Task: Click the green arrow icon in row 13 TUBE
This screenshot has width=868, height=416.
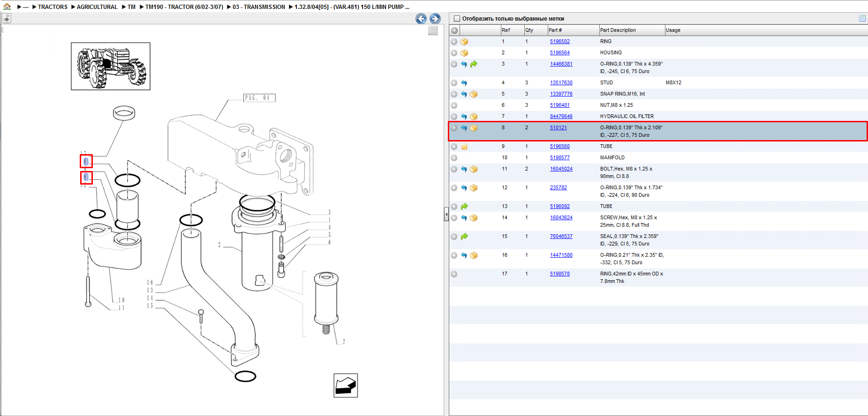Action: [x=464, y=207]
